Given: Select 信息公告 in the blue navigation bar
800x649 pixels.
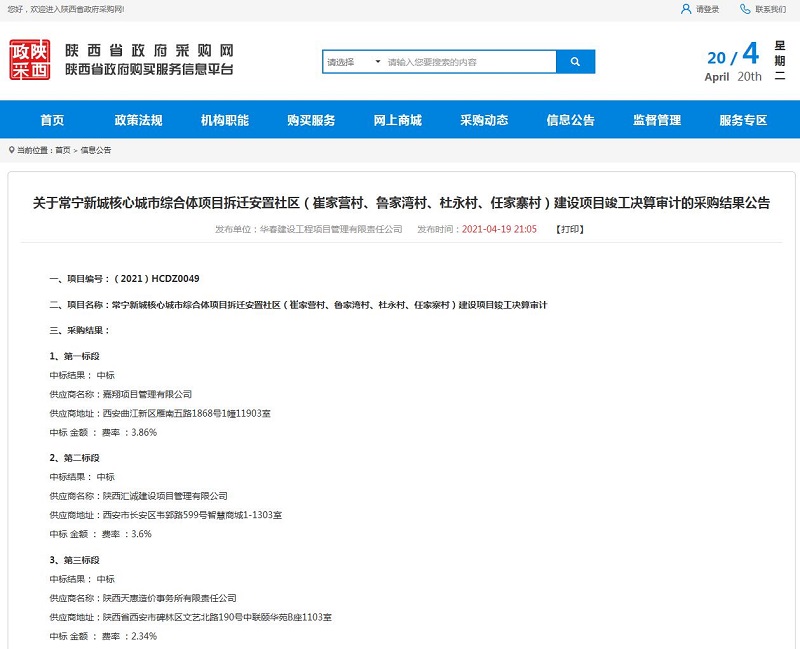Looking at the screenshot, I should [570, 120].
